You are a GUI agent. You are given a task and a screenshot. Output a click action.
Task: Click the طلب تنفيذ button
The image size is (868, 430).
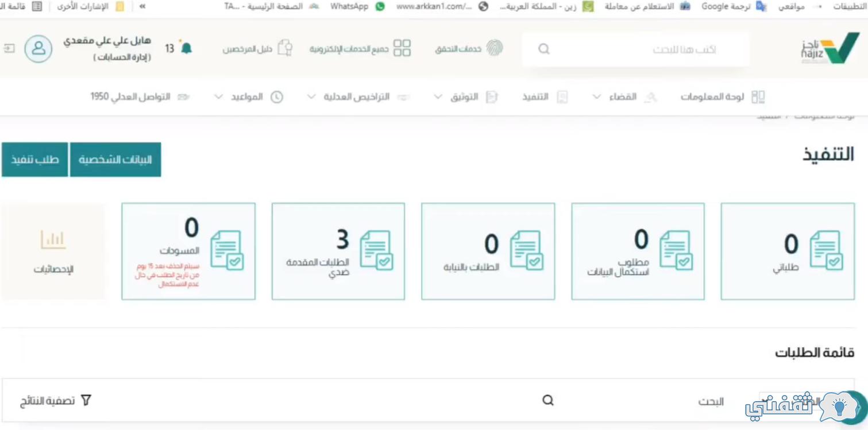[x=34, y=160]
